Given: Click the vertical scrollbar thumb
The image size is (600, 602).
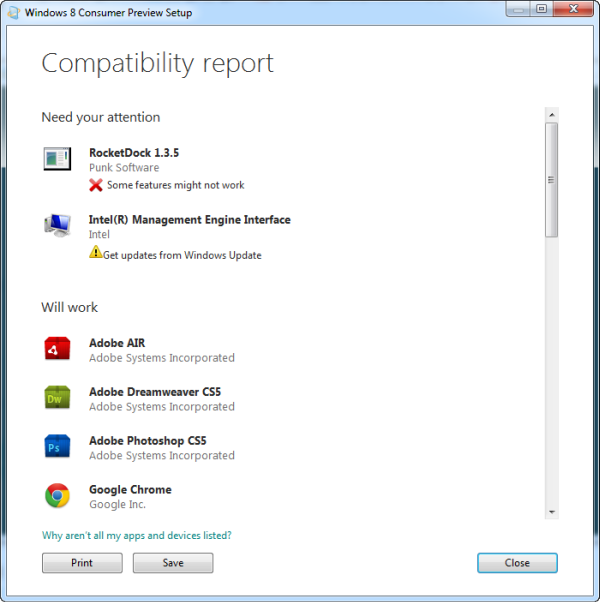Looking at the screenshot, I should pyautogui.click(x=552, y=180).
